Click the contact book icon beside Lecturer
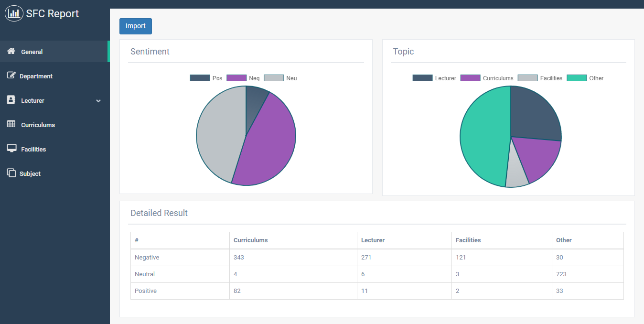The height and width of the screenshot is (324, 644). 11,100
